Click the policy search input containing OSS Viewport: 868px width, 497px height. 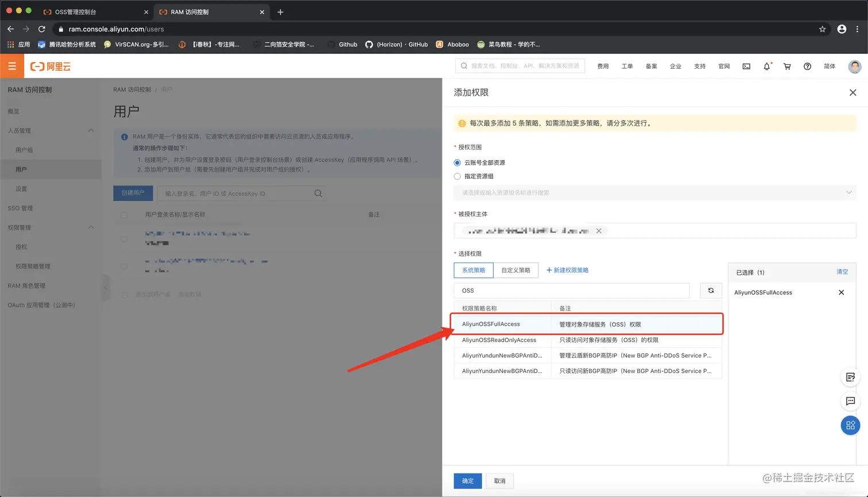point(571,290)
